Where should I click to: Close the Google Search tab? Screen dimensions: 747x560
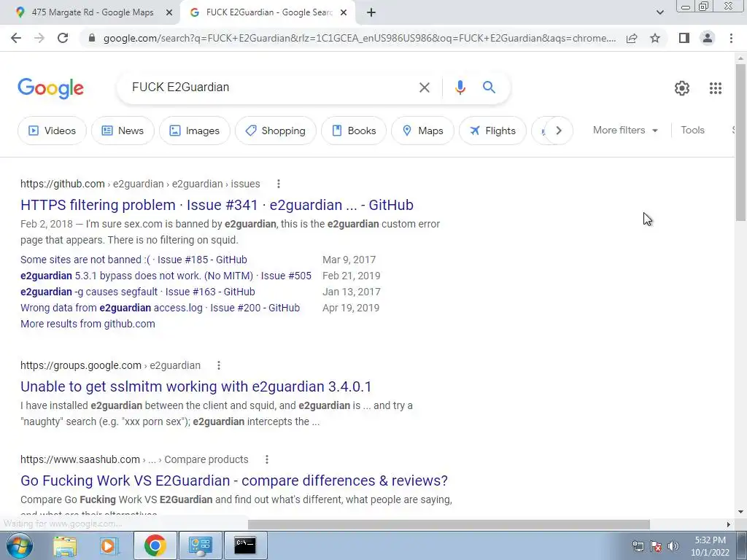[x=344, y=13]
